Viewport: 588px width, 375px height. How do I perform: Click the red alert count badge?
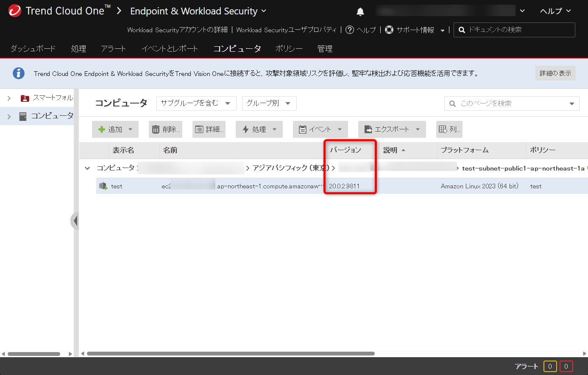pyautogui.click(x=566, y=367)
